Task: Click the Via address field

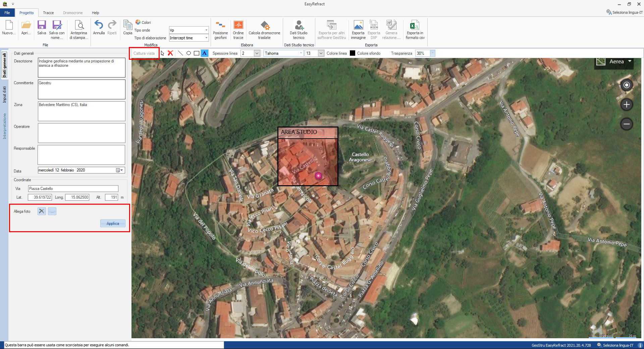Action: (73, 189)
